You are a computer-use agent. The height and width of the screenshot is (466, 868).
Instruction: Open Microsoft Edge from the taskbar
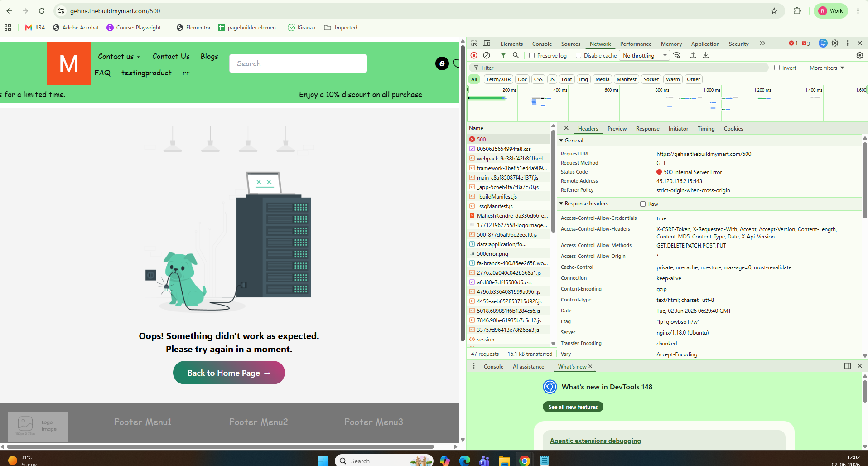click(x=465, y=461)
